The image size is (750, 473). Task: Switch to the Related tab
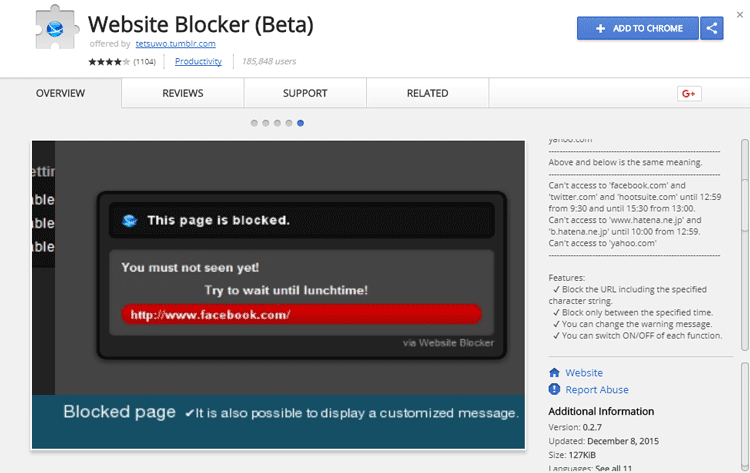pyautogui.click(x=428, y=93)
